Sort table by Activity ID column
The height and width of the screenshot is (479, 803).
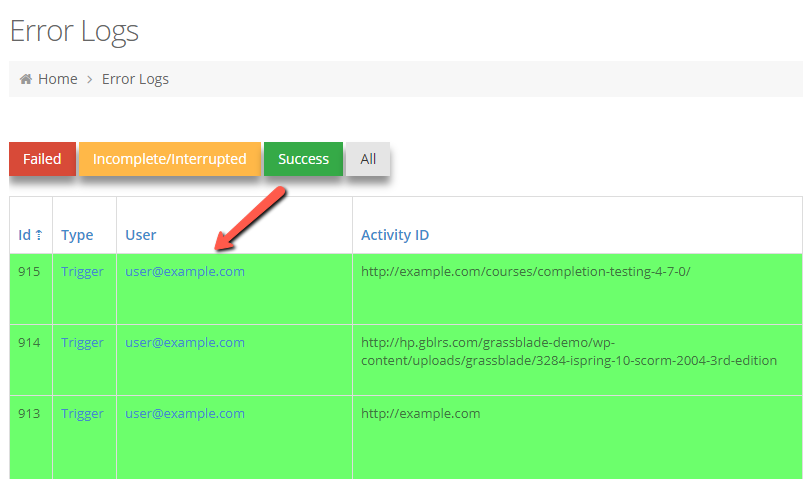point(395,235)
